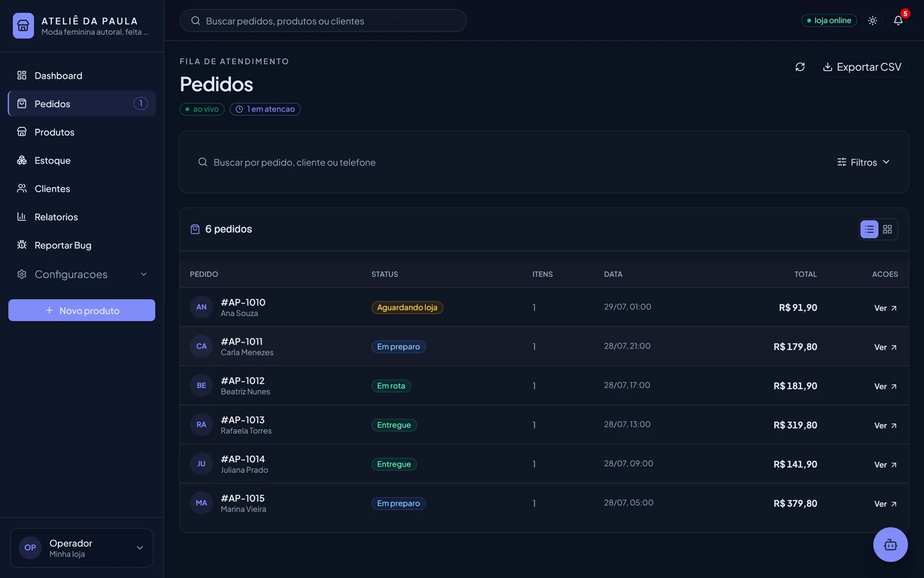Click the Aguardando loja status badge
This screenshot has width=924, height=578.
pyautogui.click(x=407, y=307)
